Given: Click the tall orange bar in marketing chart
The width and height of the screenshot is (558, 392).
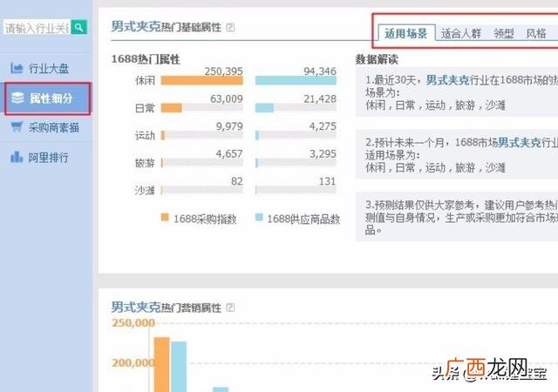Looking at the screenshot, I should [x=161, y=364].
